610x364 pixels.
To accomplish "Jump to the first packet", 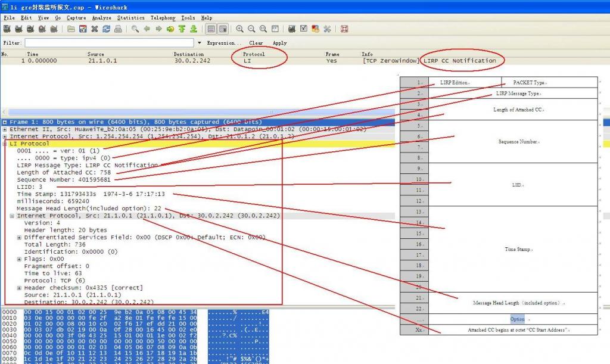I will 182,29.
